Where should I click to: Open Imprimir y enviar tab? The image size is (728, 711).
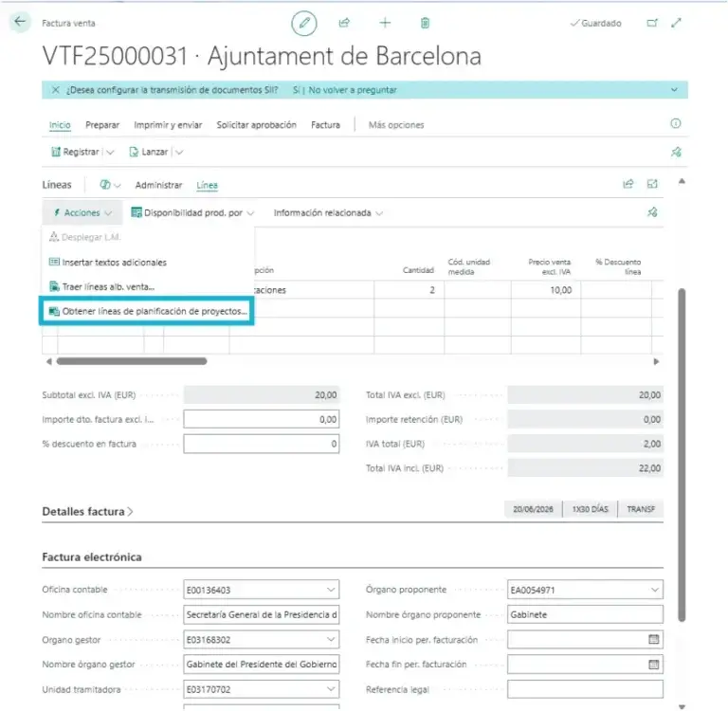168,125
